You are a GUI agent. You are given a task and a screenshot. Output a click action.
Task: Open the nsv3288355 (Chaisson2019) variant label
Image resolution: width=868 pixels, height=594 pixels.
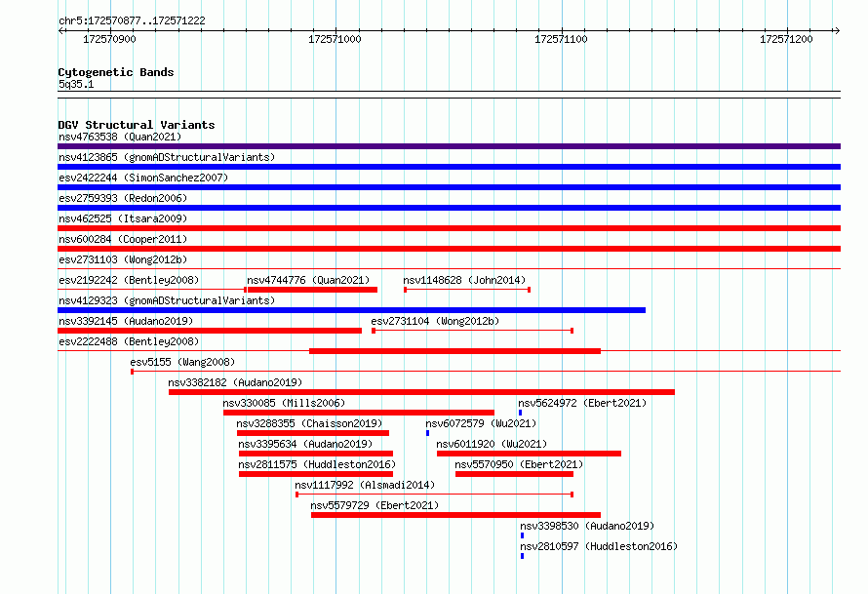(x=309, y=423)
